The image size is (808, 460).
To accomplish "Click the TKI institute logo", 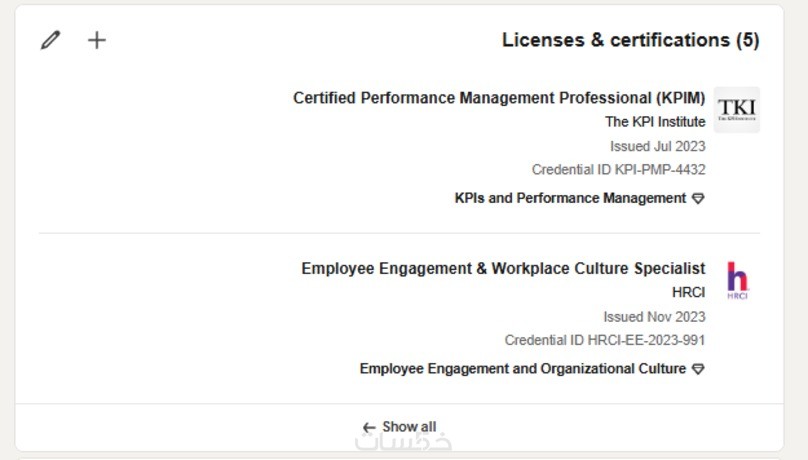I will click(737, 110).
